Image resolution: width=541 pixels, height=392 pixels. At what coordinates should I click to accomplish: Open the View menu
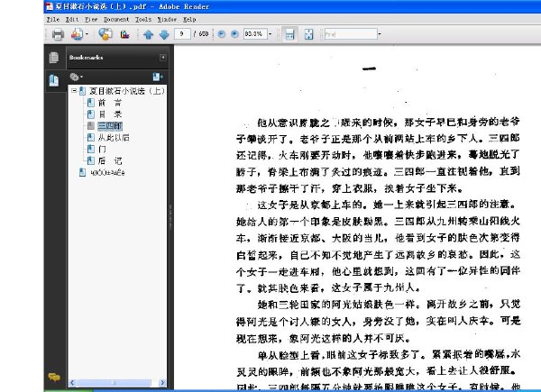[91, 19]
